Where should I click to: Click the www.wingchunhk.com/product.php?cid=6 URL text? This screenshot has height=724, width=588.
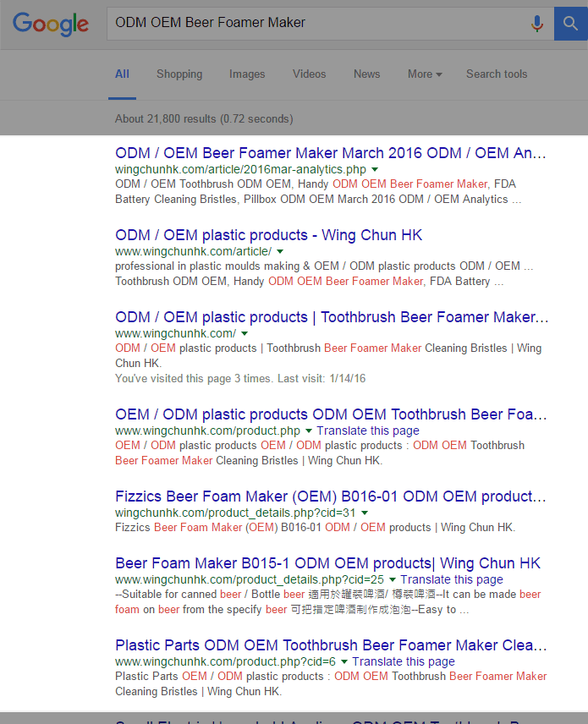225,662
